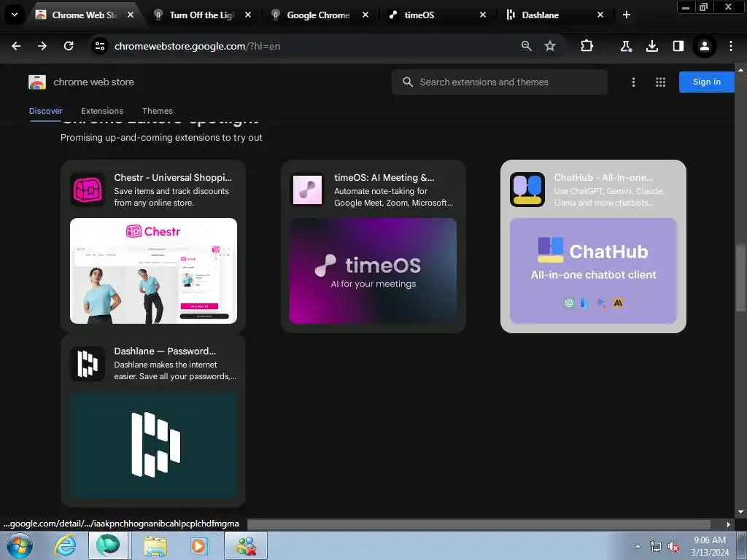
Task: Click the Sign in button
Action: click(x=706, y=82)
